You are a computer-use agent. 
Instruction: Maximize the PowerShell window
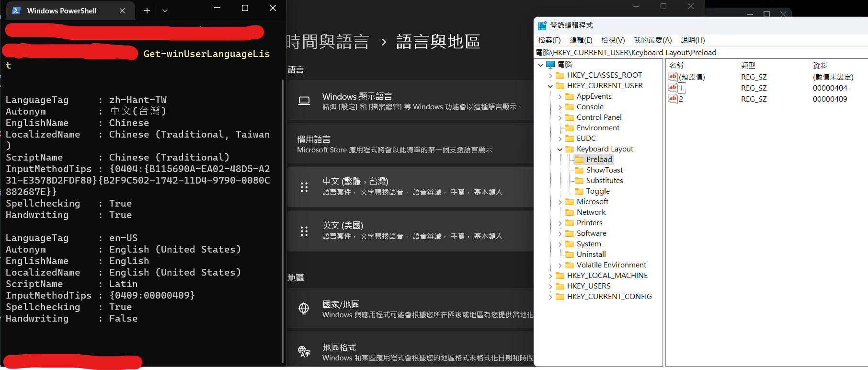tap(245, 8)
